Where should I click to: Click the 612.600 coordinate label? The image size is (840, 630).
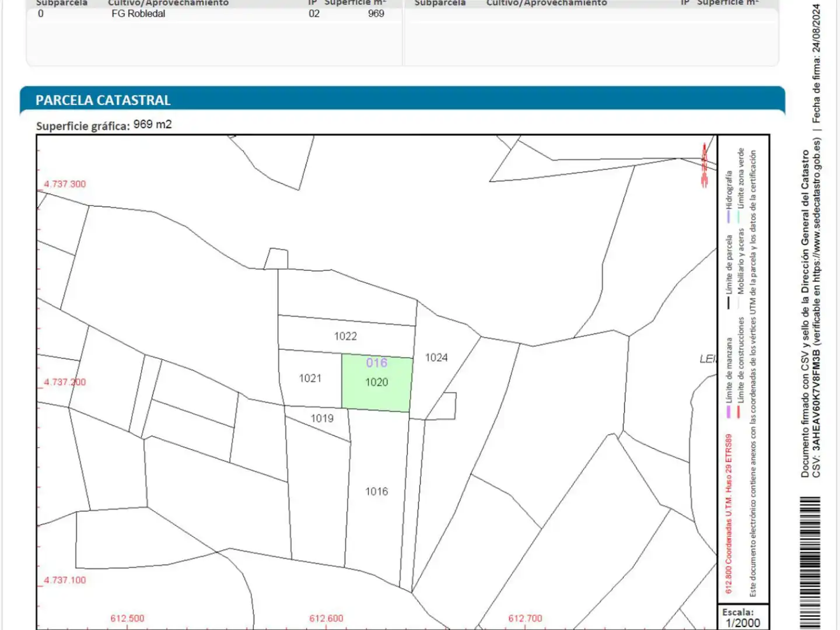tap(326, 618)
